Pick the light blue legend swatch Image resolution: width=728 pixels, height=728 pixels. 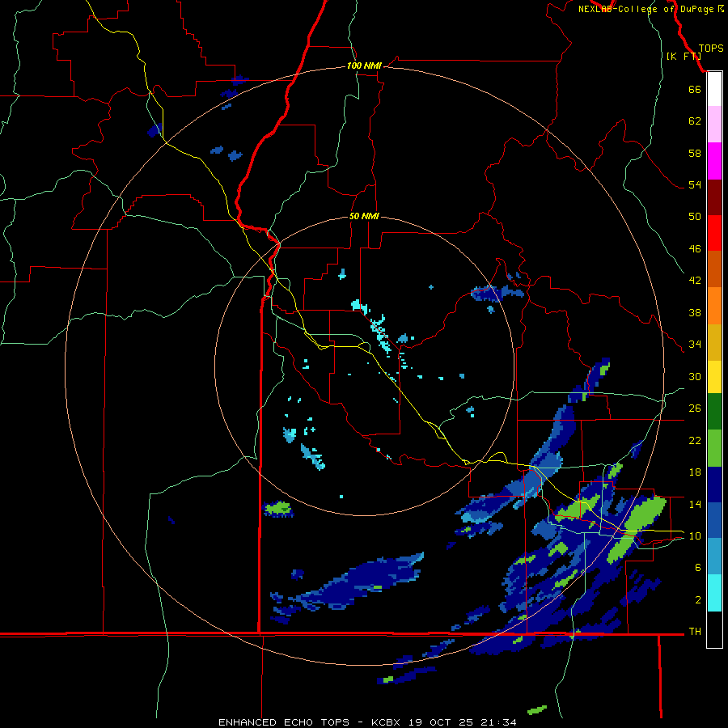[714, 557]
